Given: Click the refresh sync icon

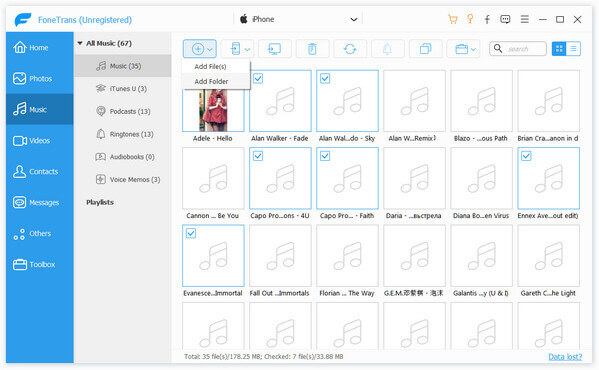Looking at the screenshot, I should [350, 49].
